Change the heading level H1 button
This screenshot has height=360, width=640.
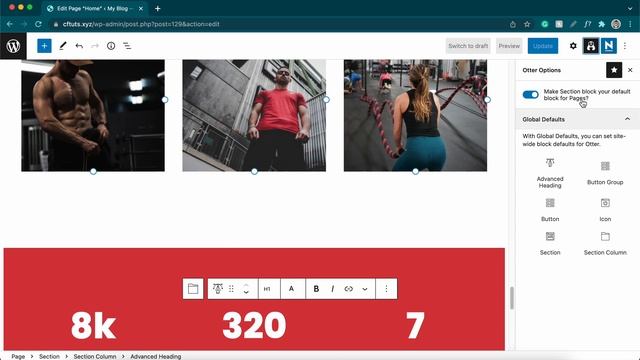[x=267, y=289]
